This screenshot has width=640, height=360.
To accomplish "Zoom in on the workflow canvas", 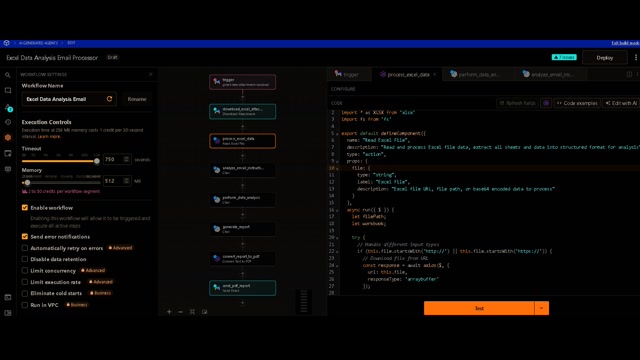I will (169, 312).
